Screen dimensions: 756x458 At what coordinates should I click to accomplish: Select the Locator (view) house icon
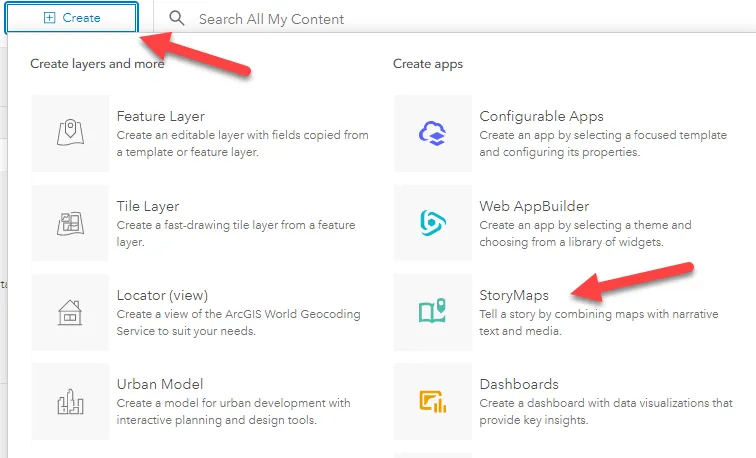coord(70,312)
